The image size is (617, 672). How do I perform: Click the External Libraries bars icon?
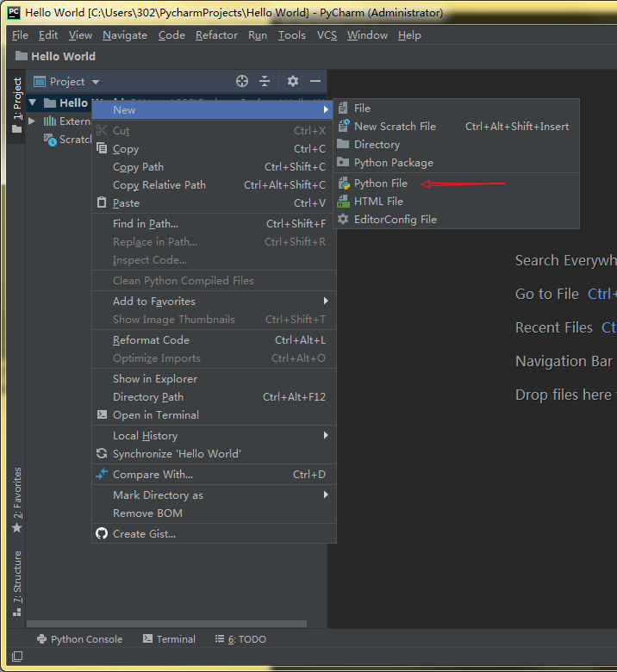point(50,121)
